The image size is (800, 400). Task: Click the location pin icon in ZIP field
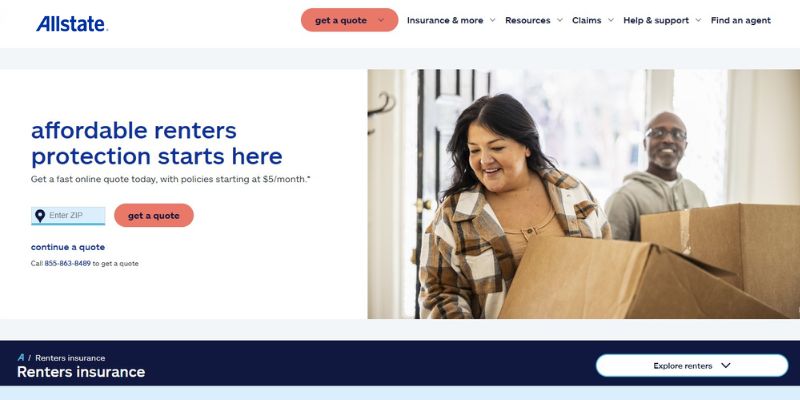coord(40,216)
